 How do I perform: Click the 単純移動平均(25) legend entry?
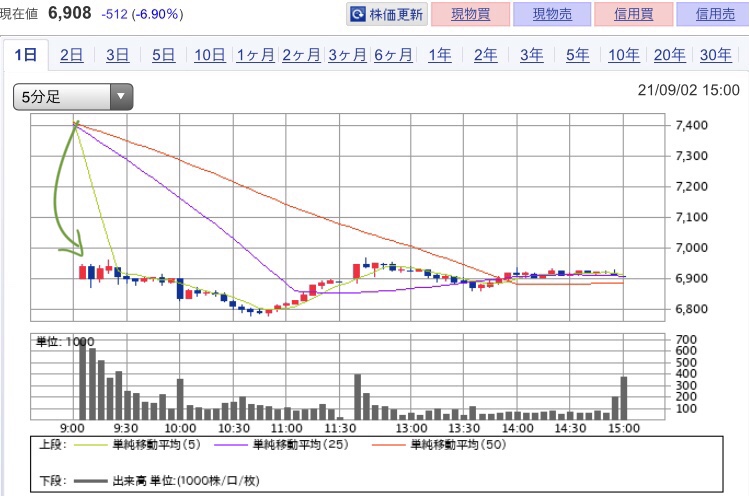coord(300,445)
